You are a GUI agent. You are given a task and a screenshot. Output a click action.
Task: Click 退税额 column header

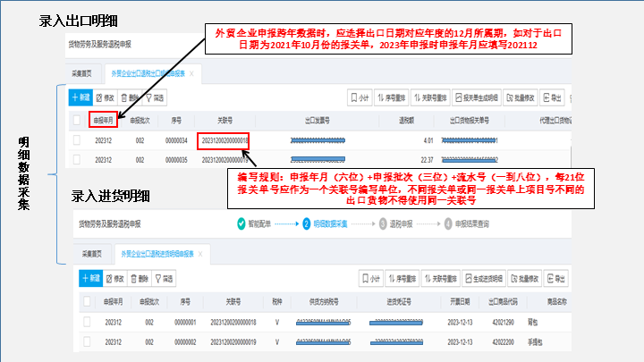tap(406, 121)
